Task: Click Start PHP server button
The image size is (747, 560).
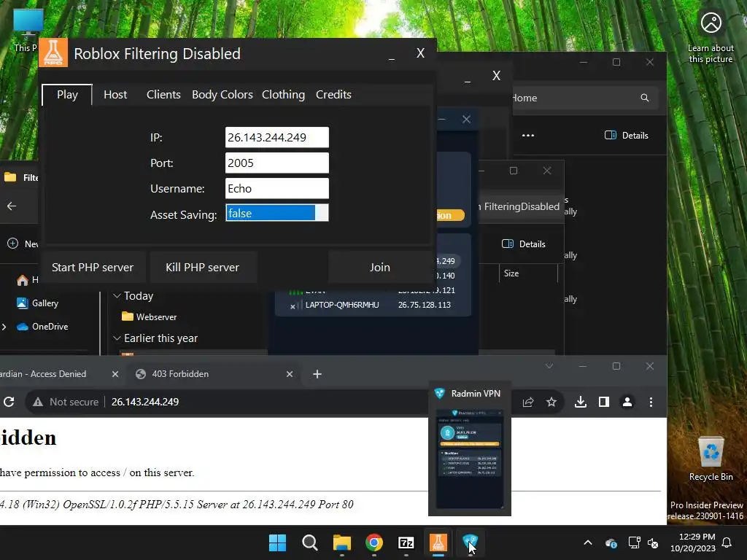Action: [x=93, y=267]
